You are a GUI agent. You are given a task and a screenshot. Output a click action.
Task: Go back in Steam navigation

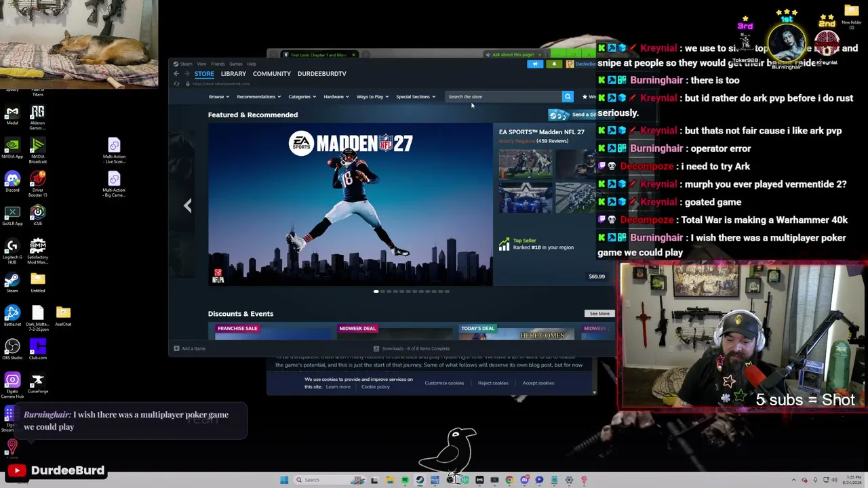click(x=176, y=74)
